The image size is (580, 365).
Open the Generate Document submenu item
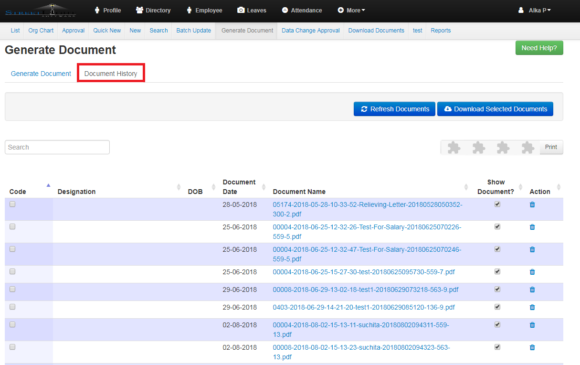point(247,31)
